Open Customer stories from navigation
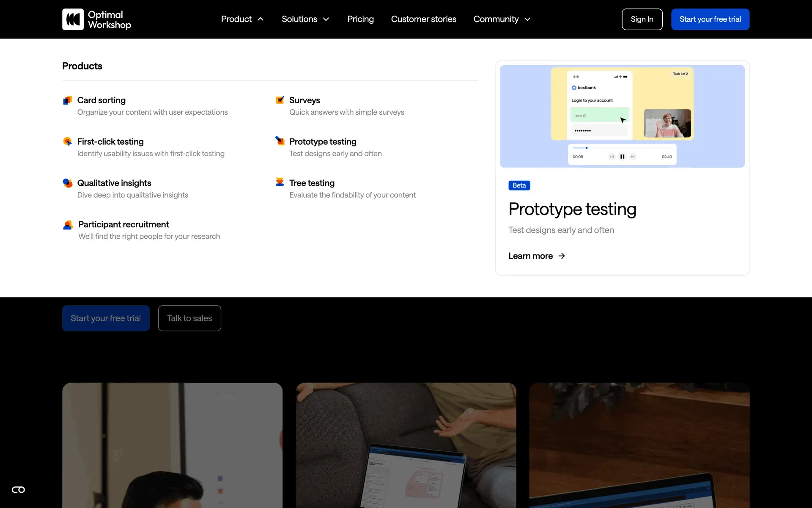Screen dimensions: 812x508 pyautogui.click(x=423, y=19)
